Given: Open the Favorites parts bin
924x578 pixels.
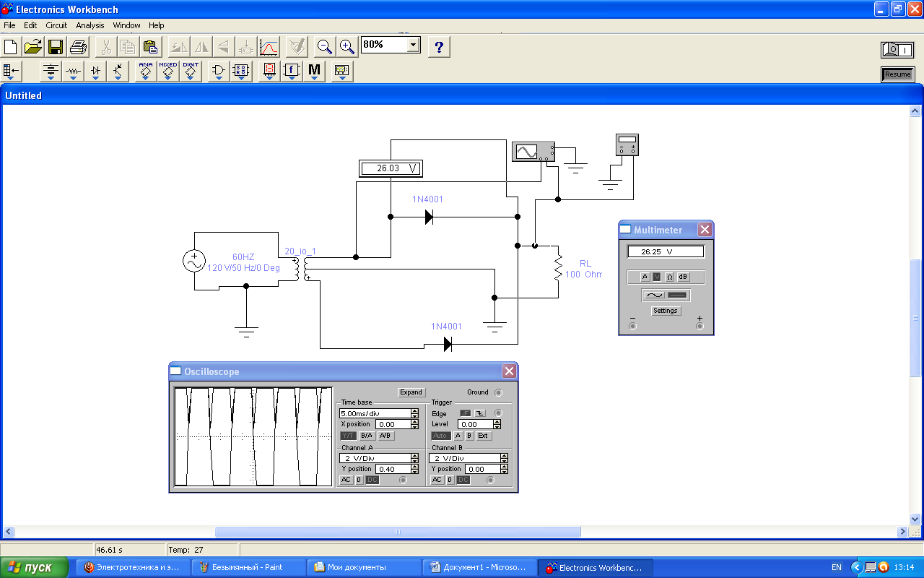Looking at the screenshot, I should coord(12,71).
